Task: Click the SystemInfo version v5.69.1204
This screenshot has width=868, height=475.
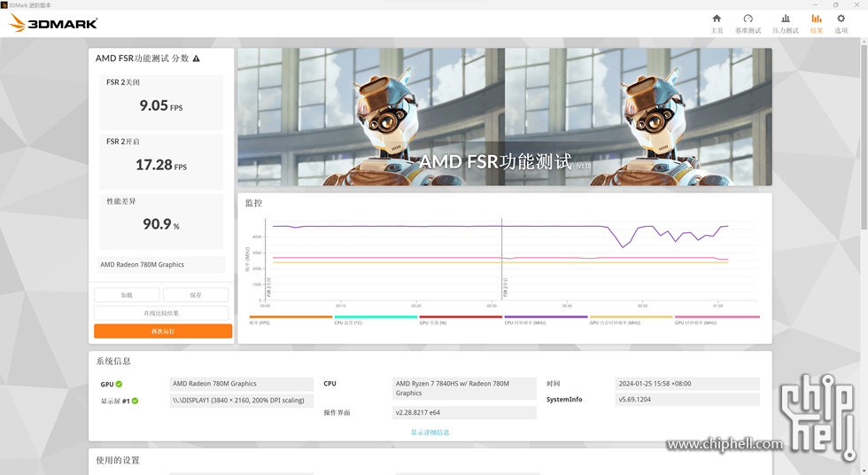Action: 687,399
